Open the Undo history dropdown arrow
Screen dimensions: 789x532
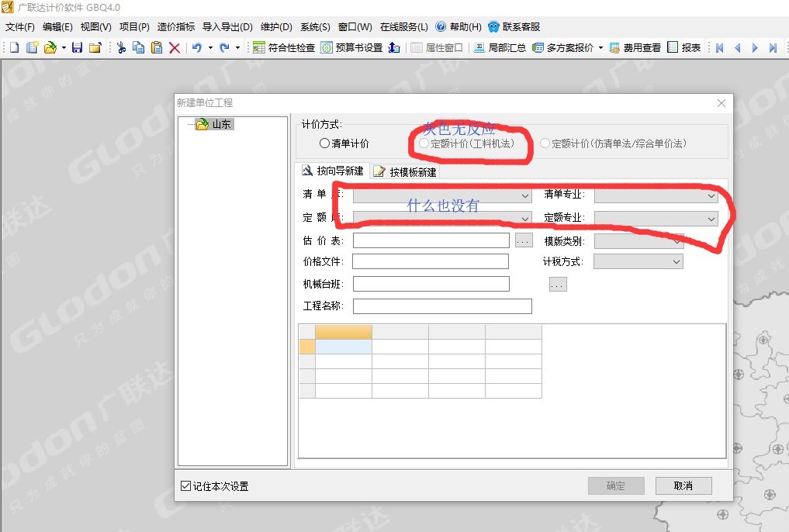click(210, 48)
